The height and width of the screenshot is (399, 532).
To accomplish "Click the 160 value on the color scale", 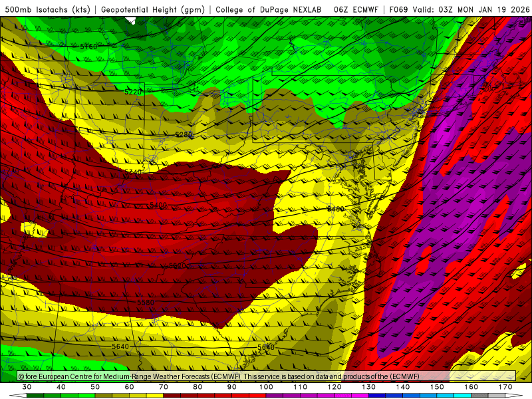I will [x=471, y=387].
